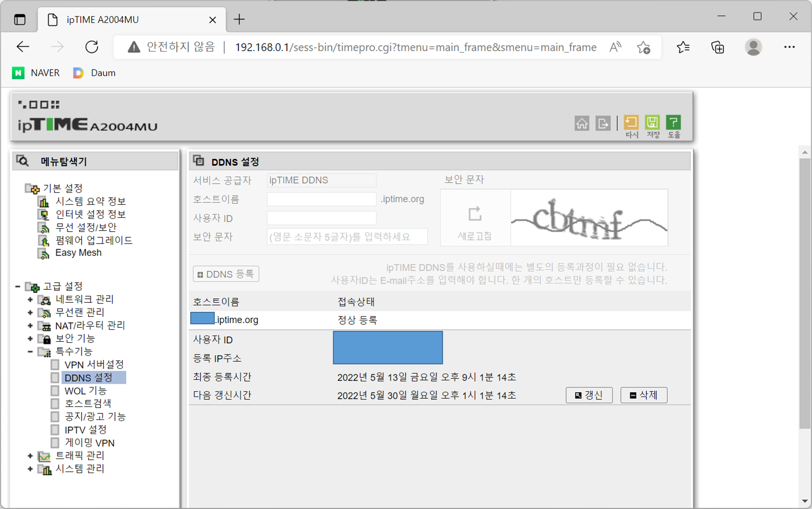Screen dimensions: 812x509
Task: Open the tab actions menu icon
Action: click(x=20, y=20)
